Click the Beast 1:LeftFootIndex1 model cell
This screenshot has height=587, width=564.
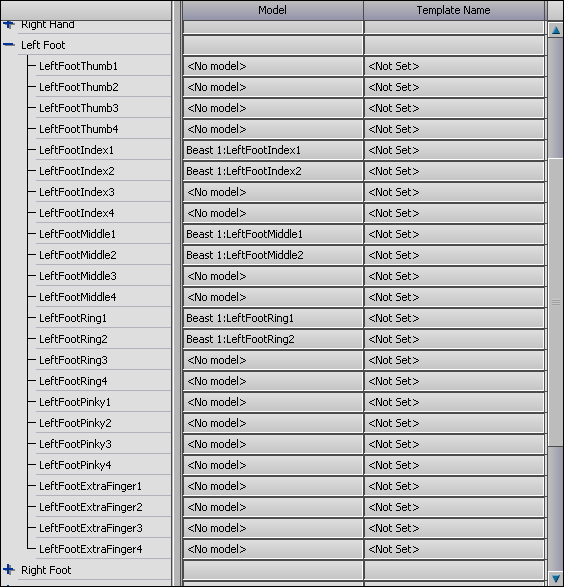[273, 150]
